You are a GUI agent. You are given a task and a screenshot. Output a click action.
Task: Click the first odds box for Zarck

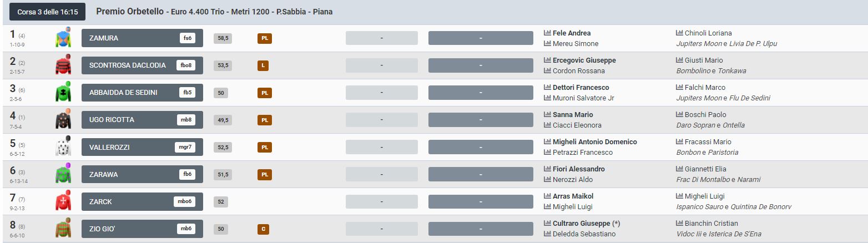381,201
